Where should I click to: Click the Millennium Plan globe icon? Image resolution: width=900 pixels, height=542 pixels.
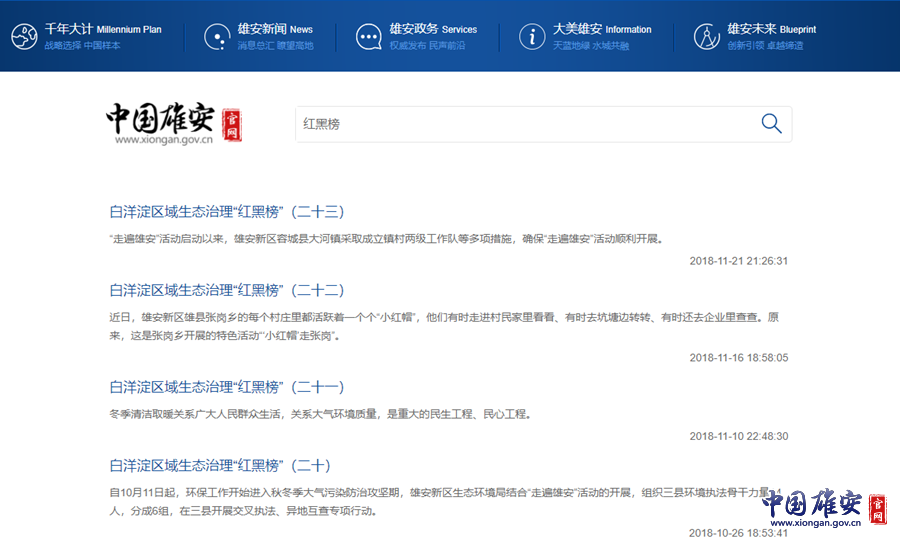point(24,37)
